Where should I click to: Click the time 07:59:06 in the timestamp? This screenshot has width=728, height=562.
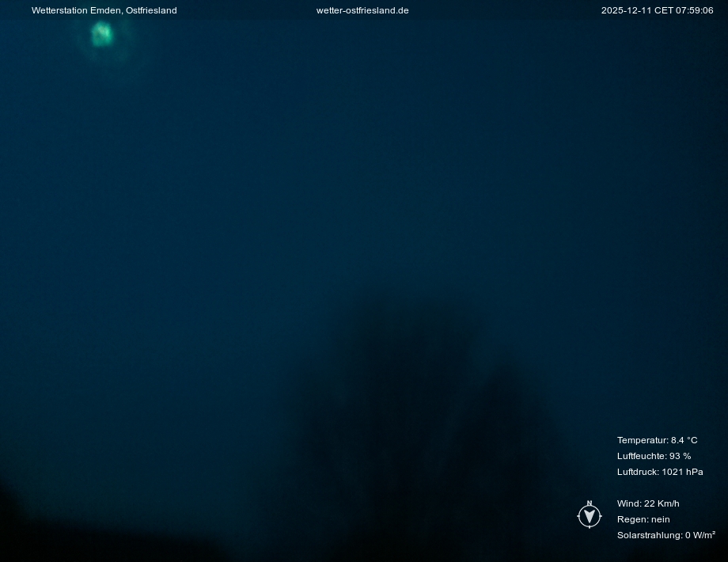click(x=694, y=10)
